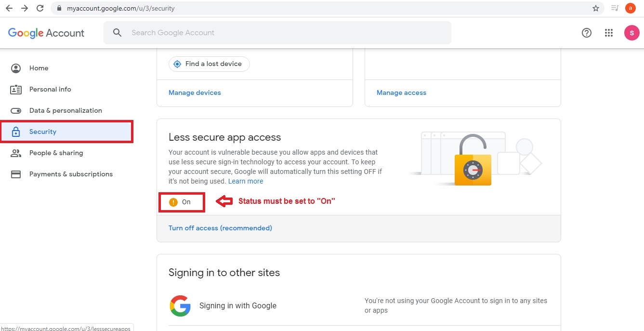Open People & sharing page

56,153
